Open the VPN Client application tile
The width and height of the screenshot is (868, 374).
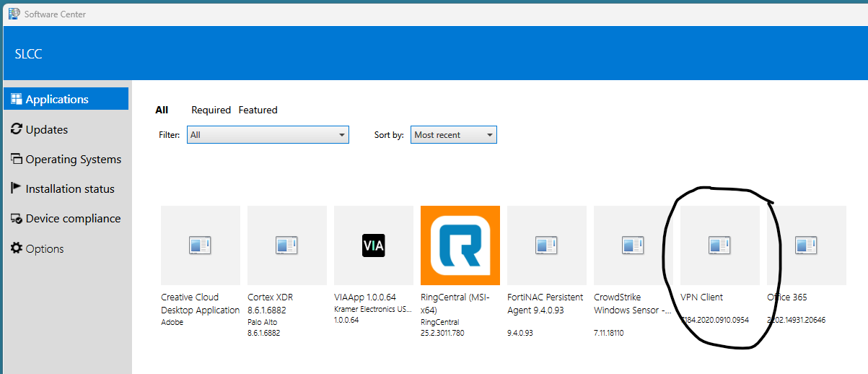[x=720, y=245]
